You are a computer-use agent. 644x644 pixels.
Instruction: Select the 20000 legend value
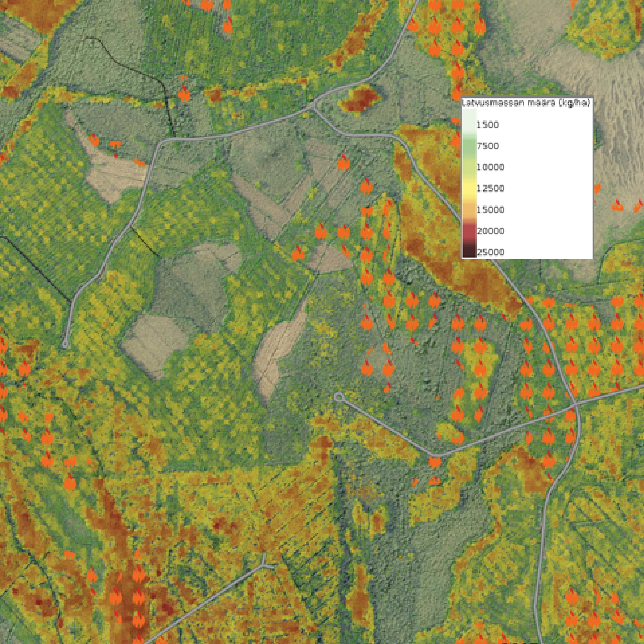(x=490, y=231)
